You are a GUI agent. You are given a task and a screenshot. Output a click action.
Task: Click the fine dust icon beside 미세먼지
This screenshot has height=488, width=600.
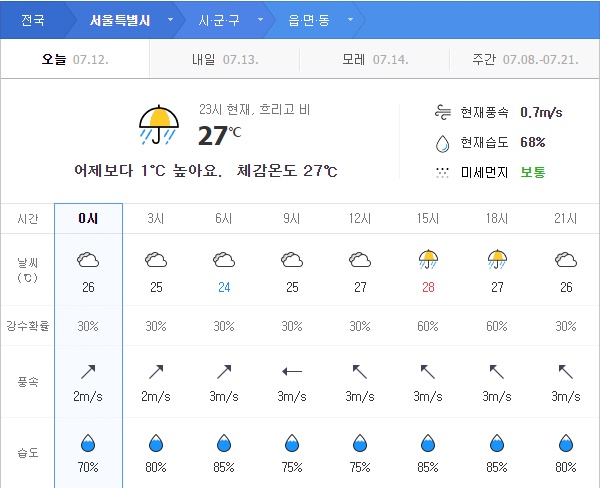point(442,172)
